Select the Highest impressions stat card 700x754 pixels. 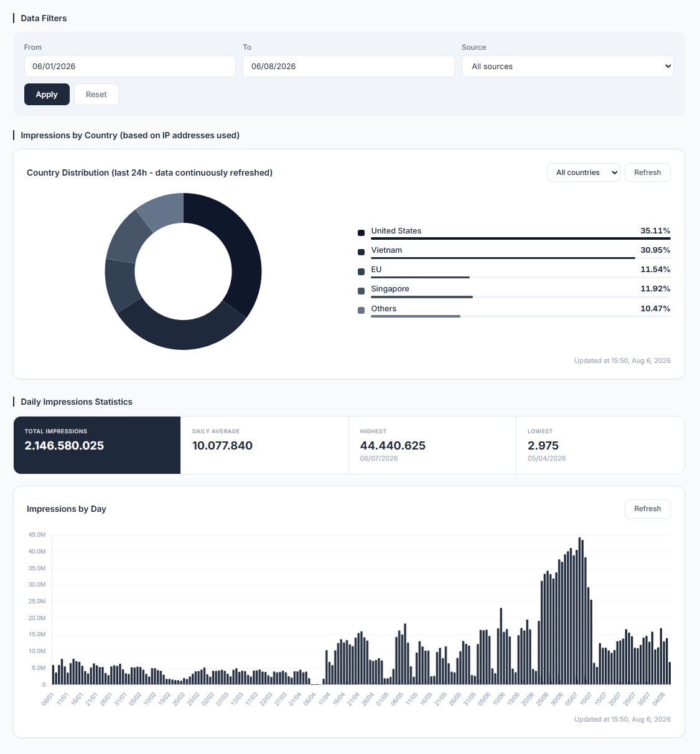coord(432,445)
